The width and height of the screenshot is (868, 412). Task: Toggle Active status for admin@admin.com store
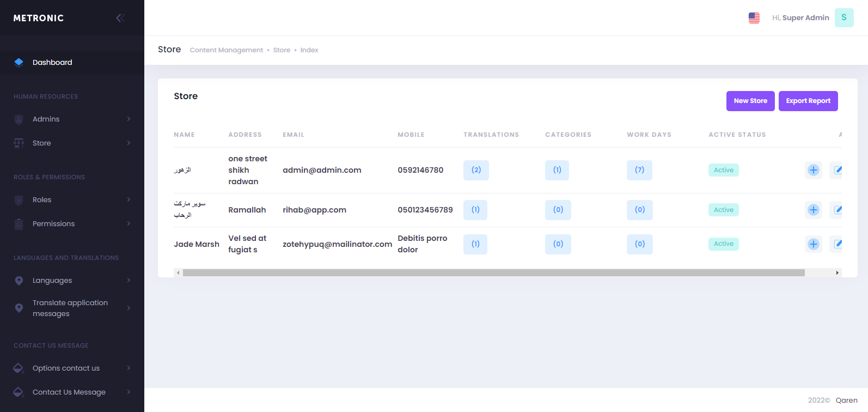[723, 170]
